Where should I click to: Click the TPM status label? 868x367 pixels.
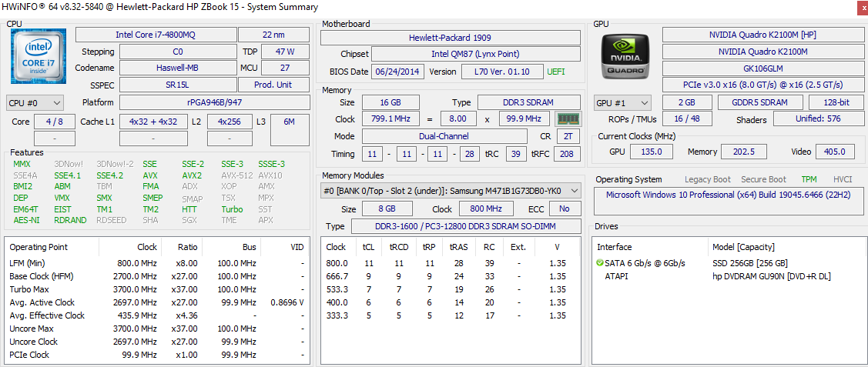[x=809, y=179]
